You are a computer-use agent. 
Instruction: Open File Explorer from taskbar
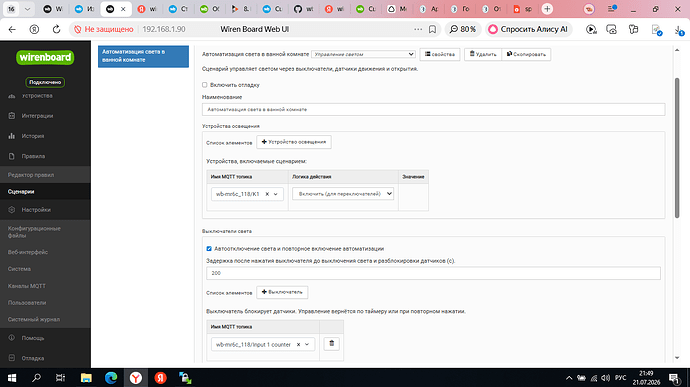click(x=86, y=378)
